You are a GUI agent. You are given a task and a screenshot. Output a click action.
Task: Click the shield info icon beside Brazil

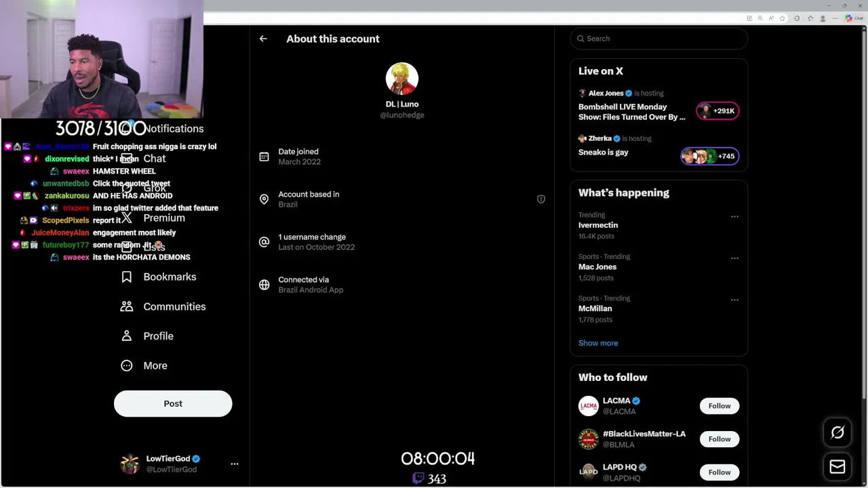541,199
